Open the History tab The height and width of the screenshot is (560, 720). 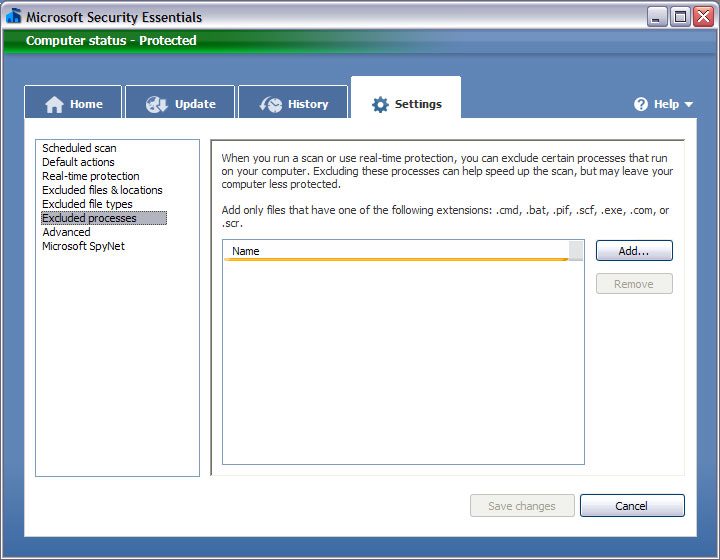(293, 102)
